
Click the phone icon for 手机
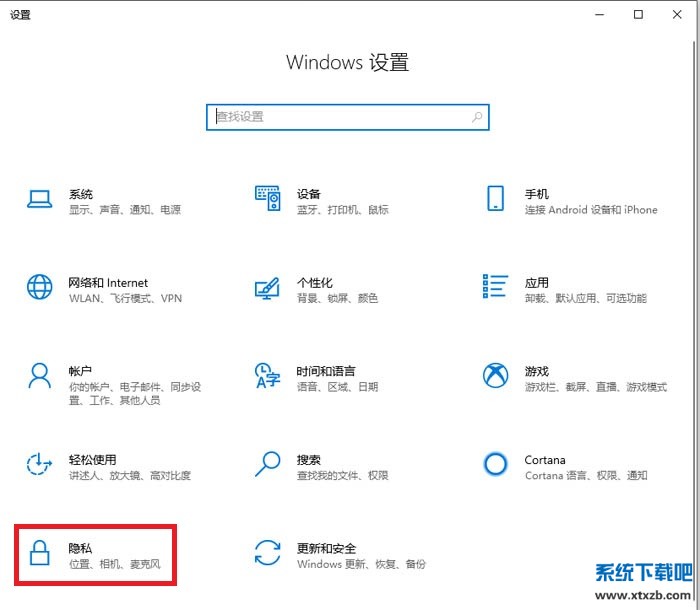(495, 199)
